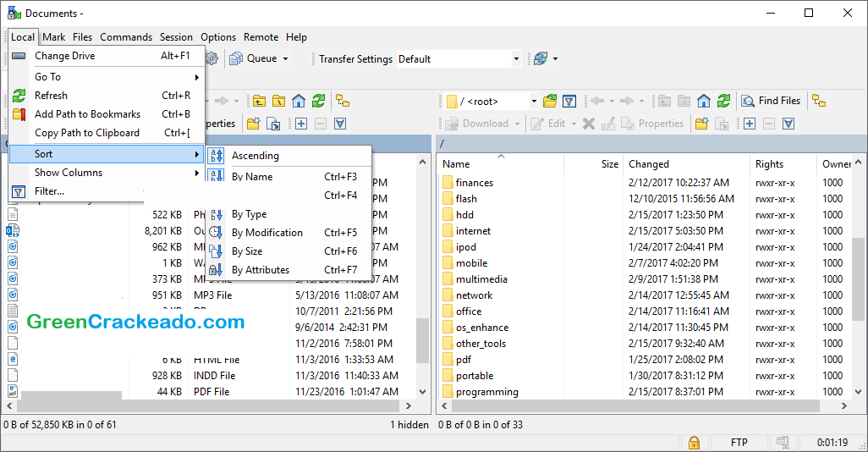Screen dimensions: 868x452
Task: Click the computer icon next to FTP status
Action: [783, 442]
